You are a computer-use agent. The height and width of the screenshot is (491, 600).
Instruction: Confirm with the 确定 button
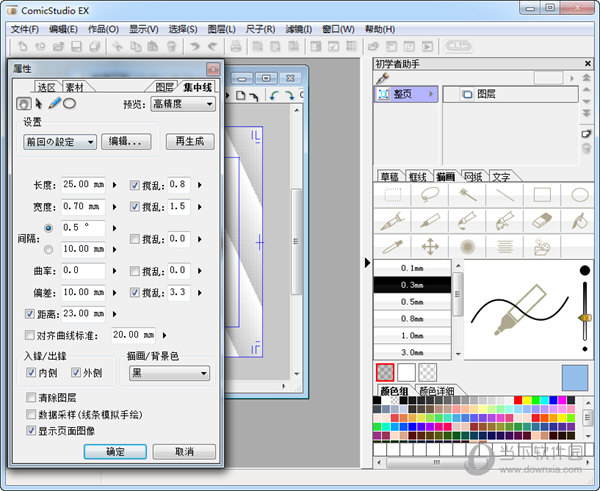[115, 452]
